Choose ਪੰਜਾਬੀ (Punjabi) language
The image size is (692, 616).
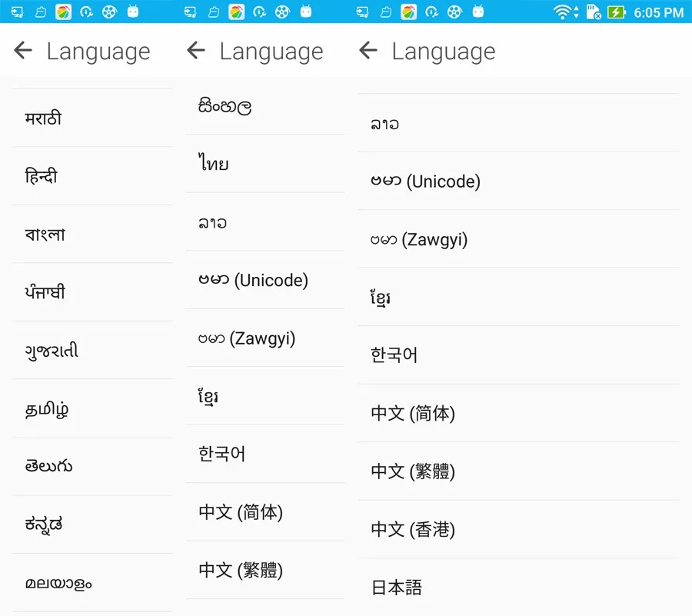pyautogui.click(x=93, y=292)
